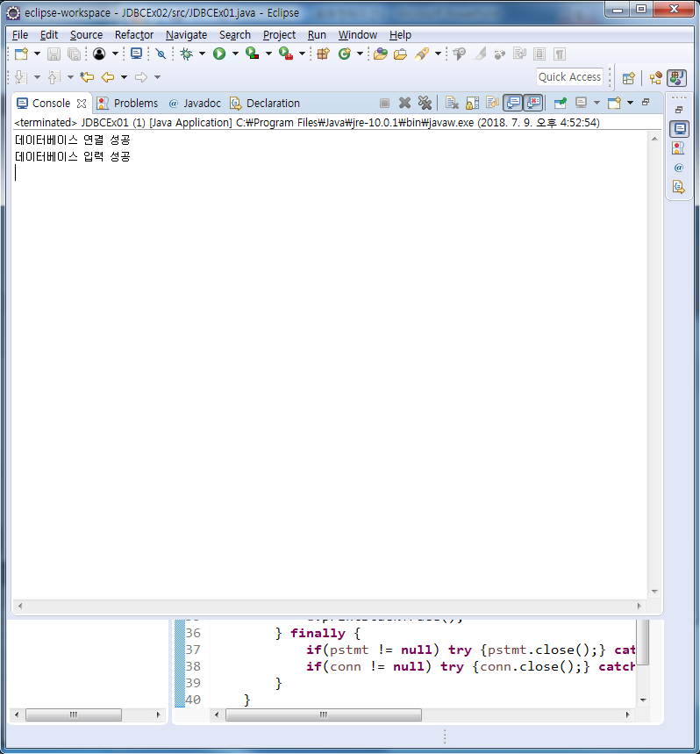
Task: Click the Coverage run icon
Action: [x=253, y=54]
